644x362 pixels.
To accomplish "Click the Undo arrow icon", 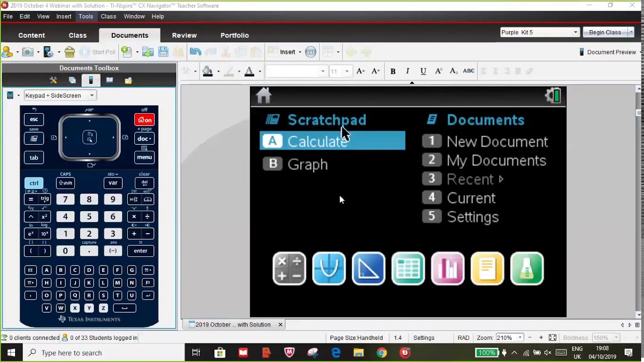I will [196, 52].
